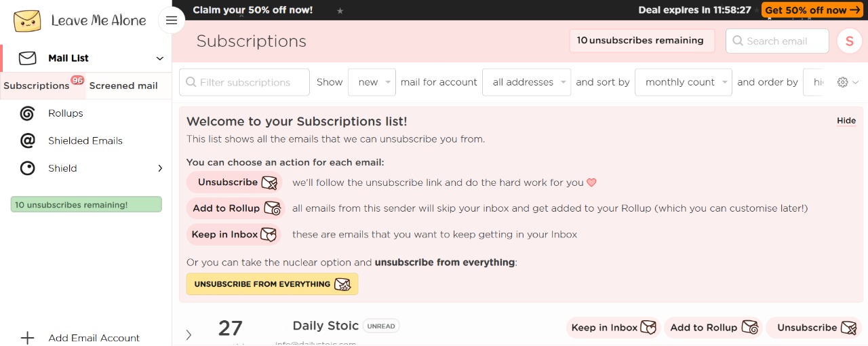The height and width of the screenshot is (346, 868).
Task: Click the plus icon for Add Email Account
Action: click(x=27, y=338)
